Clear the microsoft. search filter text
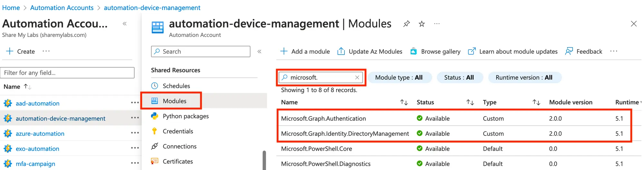Image resolution: width=644 pixels, height=170 pixels. coord(357,77)
